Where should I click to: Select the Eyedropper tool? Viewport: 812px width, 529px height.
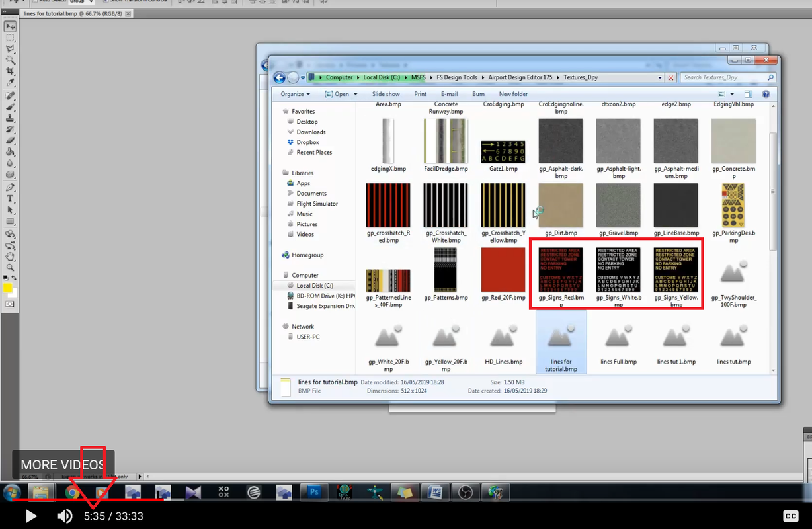pos(10,83)
